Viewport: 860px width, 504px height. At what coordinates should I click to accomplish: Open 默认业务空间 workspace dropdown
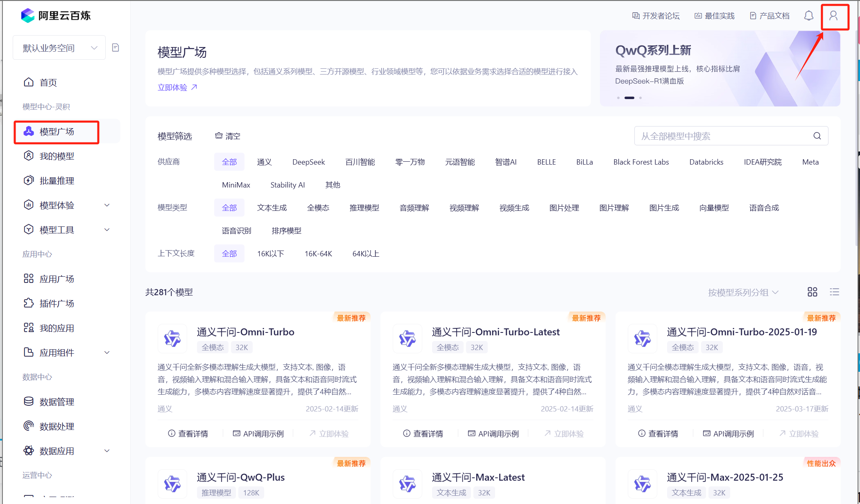tap(59, 48)
